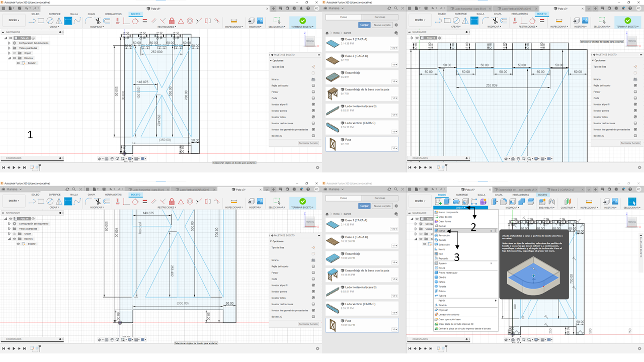Choose Extruir from the open CREAR menu

pos(442,231)
